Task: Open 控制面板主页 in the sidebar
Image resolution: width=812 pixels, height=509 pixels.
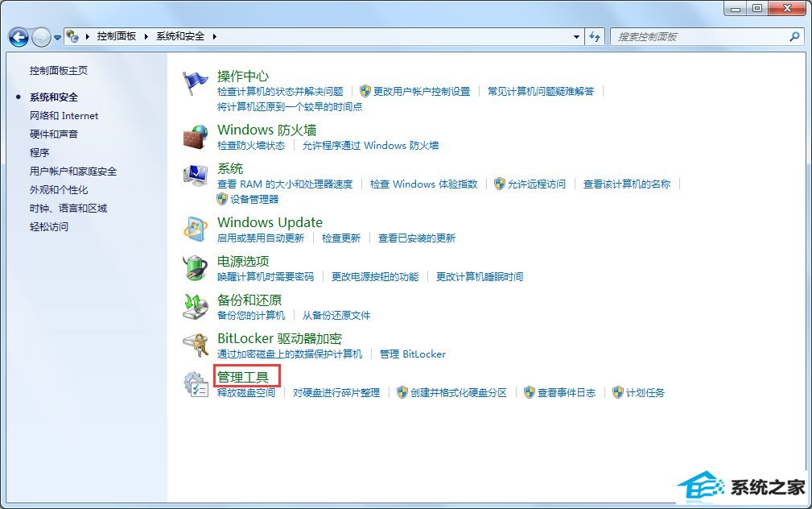Action: (x=59, y=71)
